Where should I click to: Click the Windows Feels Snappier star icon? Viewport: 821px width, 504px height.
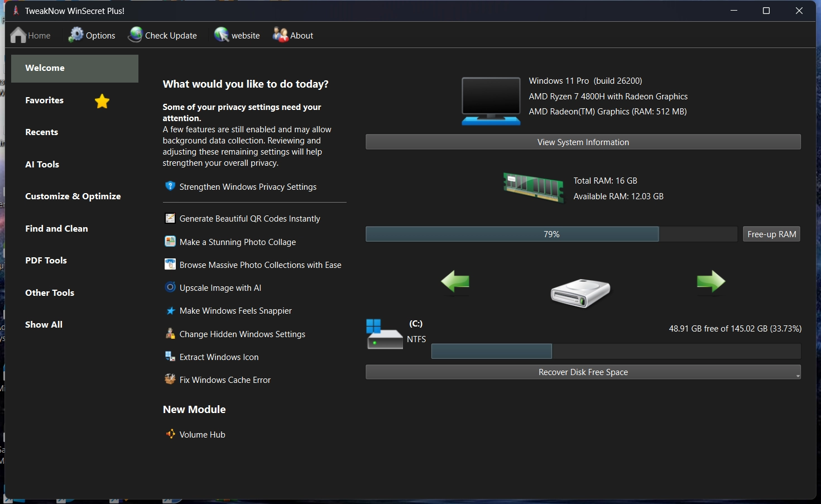170,310
